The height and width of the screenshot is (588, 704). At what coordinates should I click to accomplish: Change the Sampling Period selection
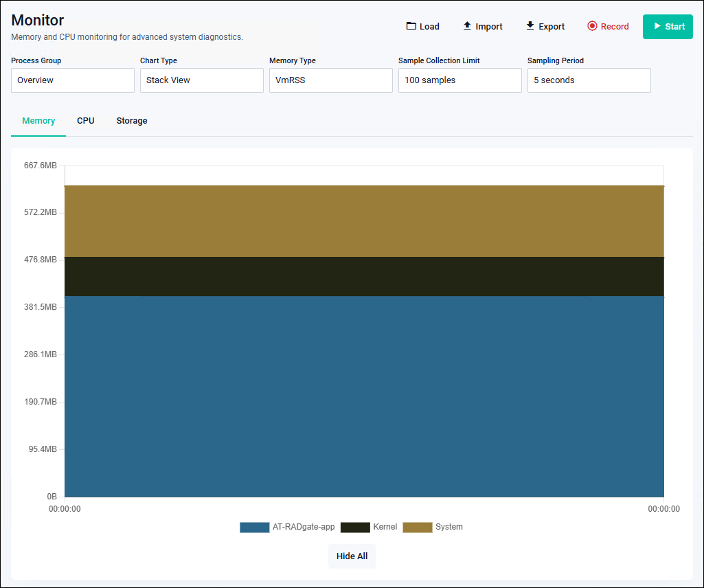[x=589, y=80]
